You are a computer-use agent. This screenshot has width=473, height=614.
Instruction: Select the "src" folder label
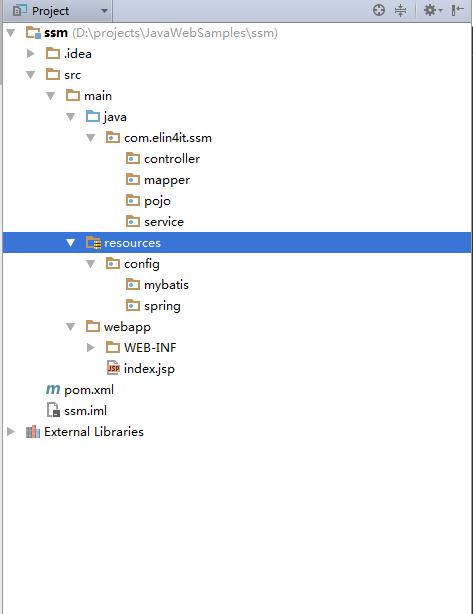[72, 75]
